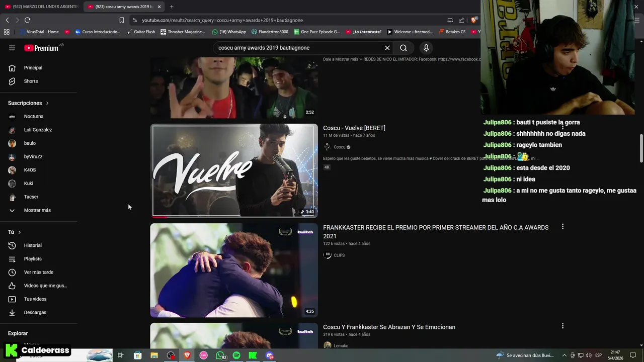Open the browser apps grid icon
This screenshot has height=362, width=644.
(7, 32)
